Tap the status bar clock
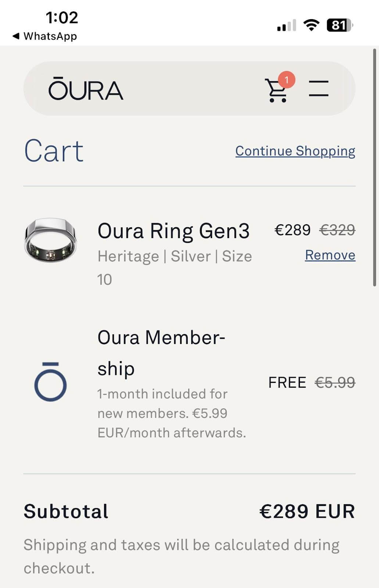 pyautogui.click(x=62, y=18)
